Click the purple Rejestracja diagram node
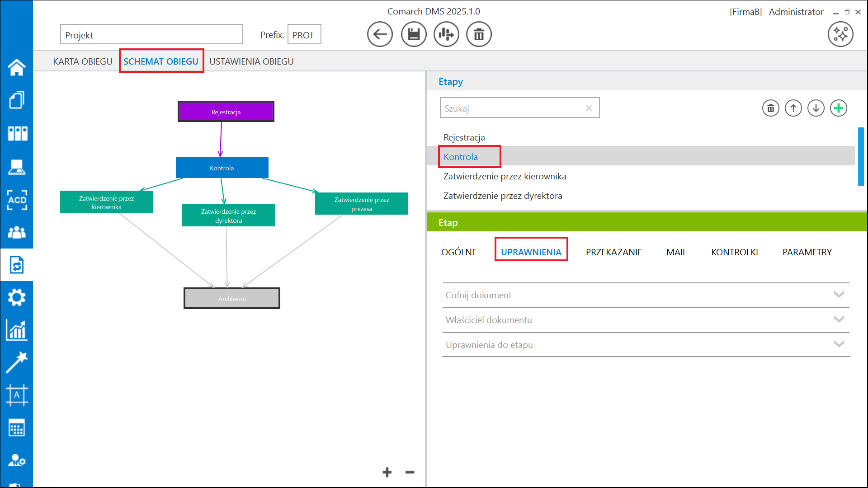 click(226, 112)
